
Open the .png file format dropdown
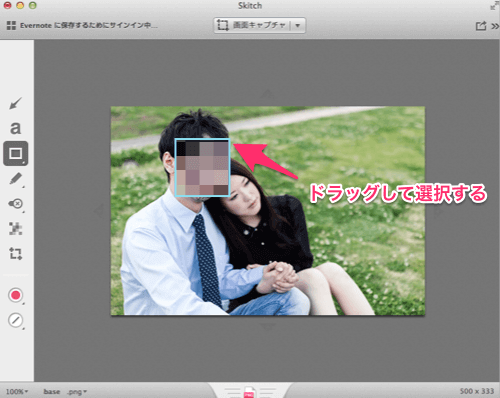pos(77,392)
